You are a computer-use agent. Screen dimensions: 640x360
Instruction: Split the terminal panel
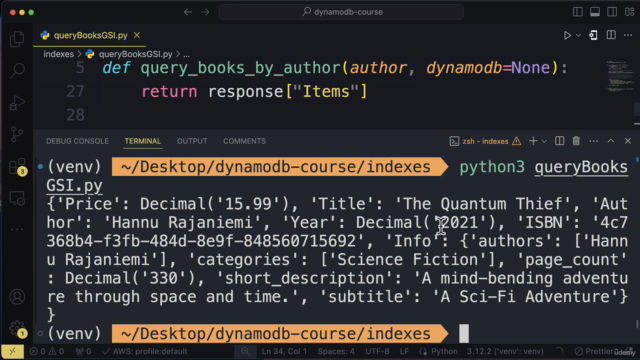[x=560, y=141]
